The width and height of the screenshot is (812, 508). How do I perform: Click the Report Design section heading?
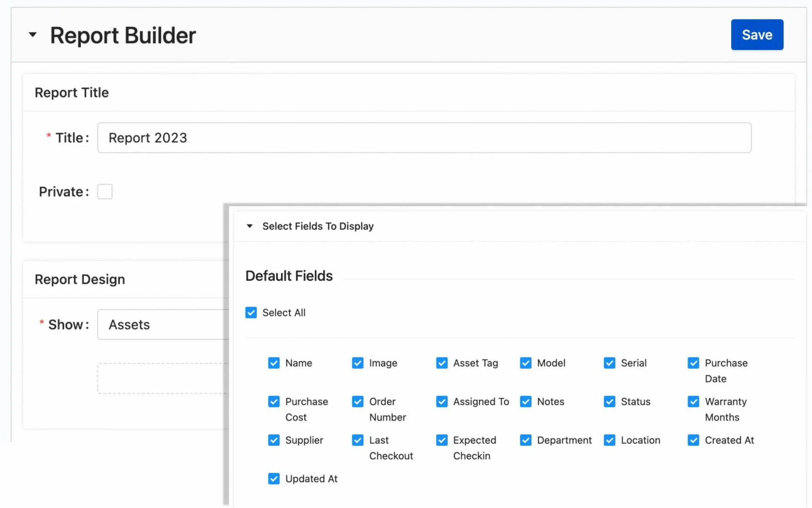point(80,279)
